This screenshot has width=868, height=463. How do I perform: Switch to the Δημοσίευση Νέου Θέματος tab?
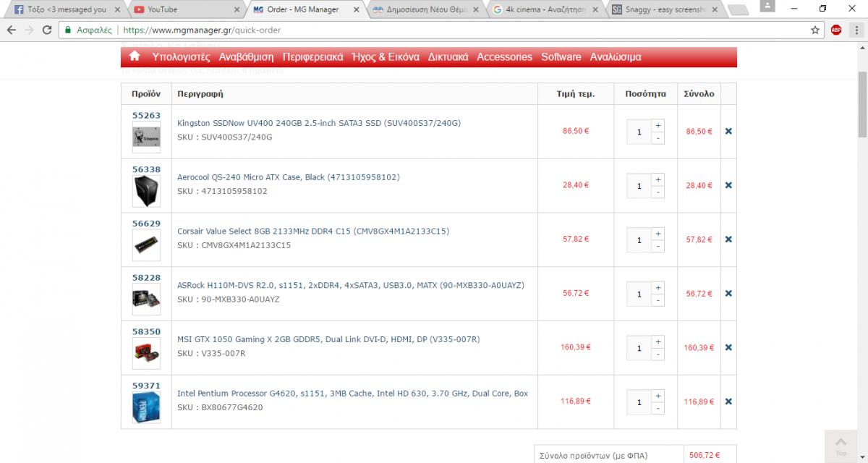click(425, 9)
